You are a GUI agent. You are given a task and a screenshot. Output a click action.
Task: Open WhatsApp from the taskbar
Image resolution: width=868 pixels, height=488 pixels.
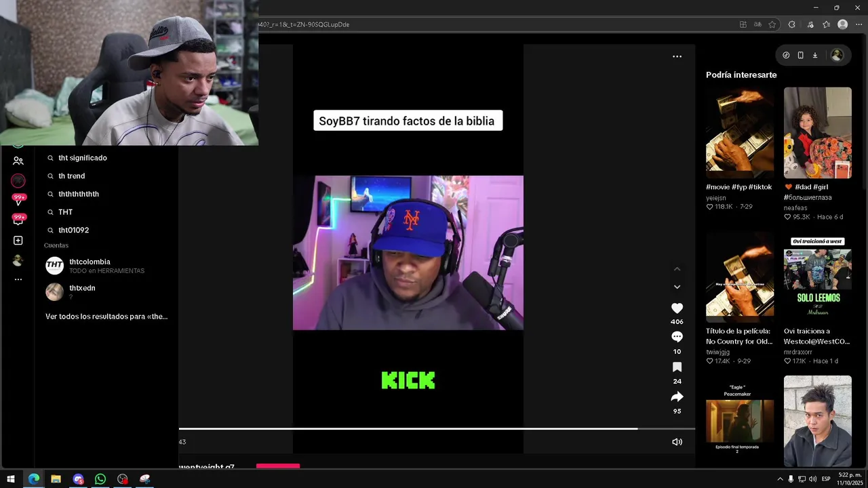[100, 479]
